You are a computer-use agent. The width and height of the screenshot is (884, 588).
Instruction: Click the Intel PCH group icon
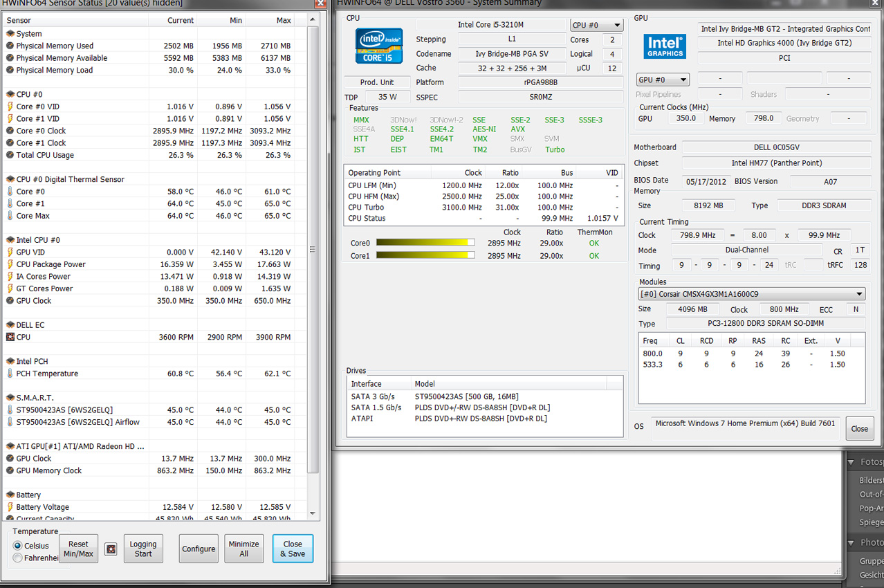pos(10,361)
